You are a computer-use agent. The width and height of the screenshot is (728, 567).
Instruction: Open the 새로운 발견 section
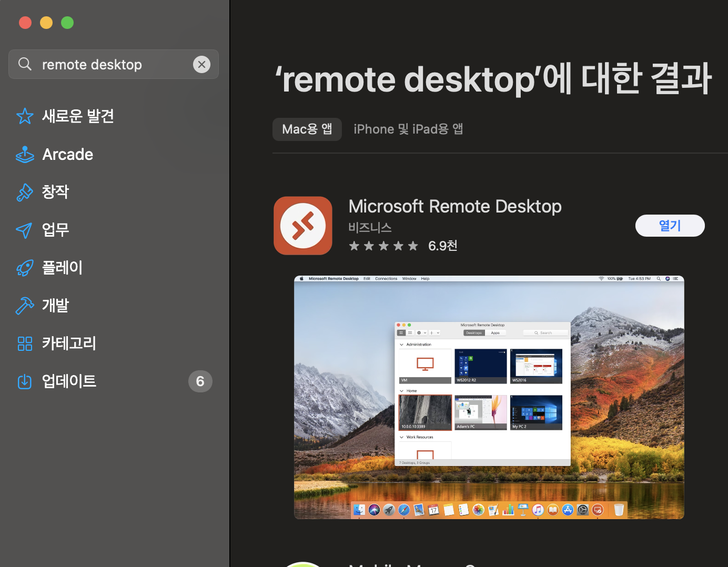(x=78, y=116)
